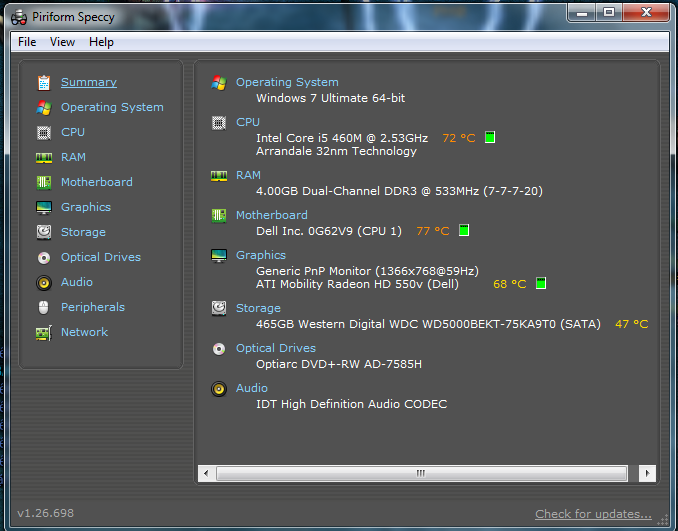This screenshot has height=531, width=678.
Task: Open the Storage section from sidebar
Action: point(83,232)
